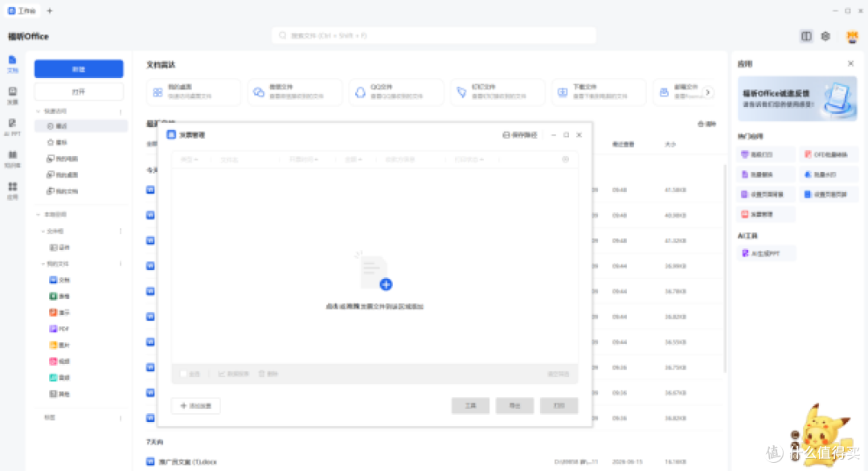Click the blue plus add-file icon

(x=386, y=285)
